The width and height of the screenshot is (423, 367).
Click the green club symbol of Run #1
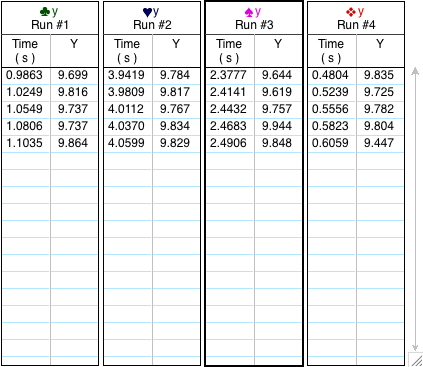click(x=45, y=12)
